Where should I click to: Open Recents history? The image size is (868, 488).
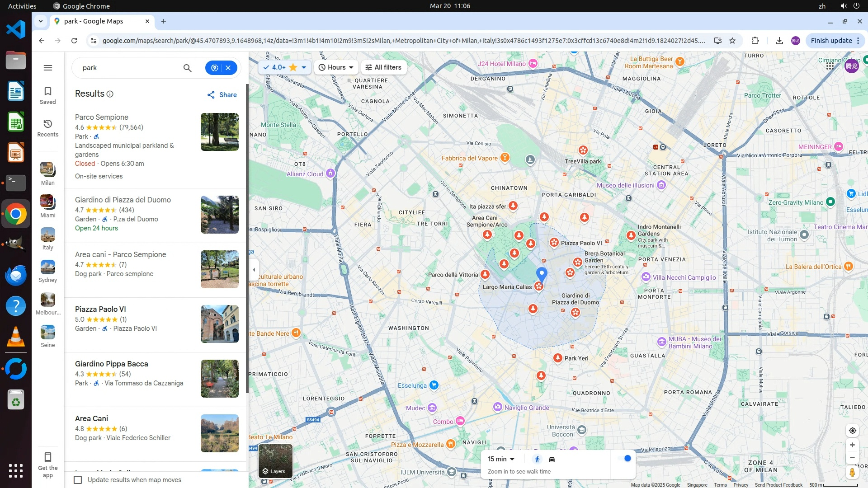coord(47,128)
